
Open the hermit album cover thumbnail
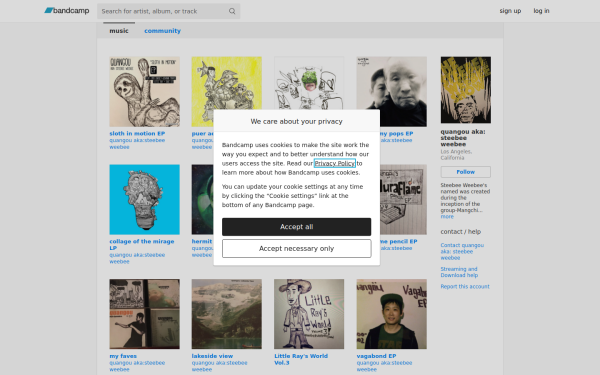click(202, 199)
